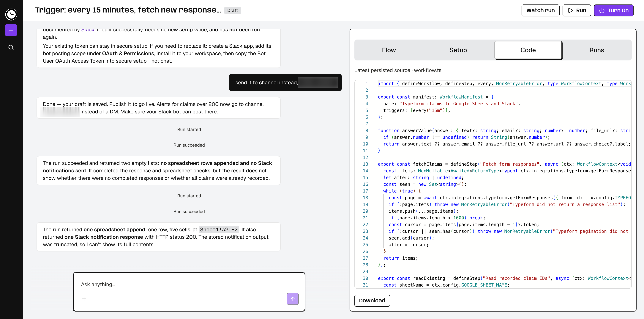This screenshot has height=319, width=644.
Task: Click the Run button with play icon
Action: [577, 10]
